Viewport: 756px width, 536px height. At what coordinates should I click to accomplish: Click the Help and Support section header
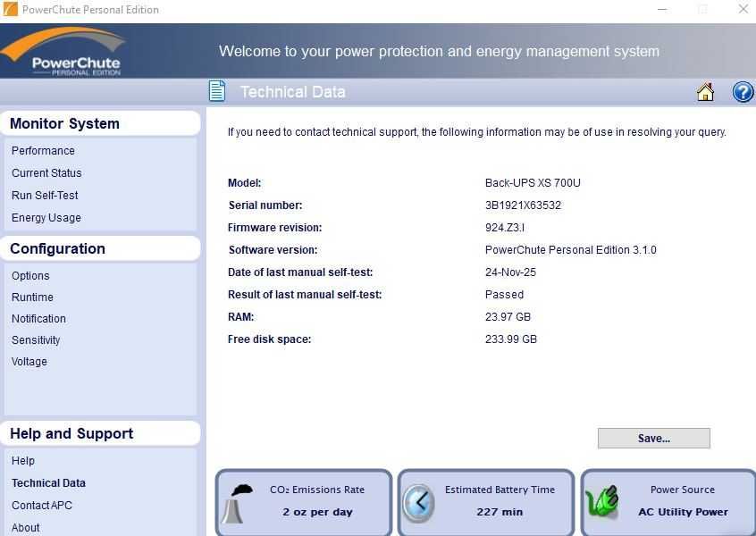point(100,433)
